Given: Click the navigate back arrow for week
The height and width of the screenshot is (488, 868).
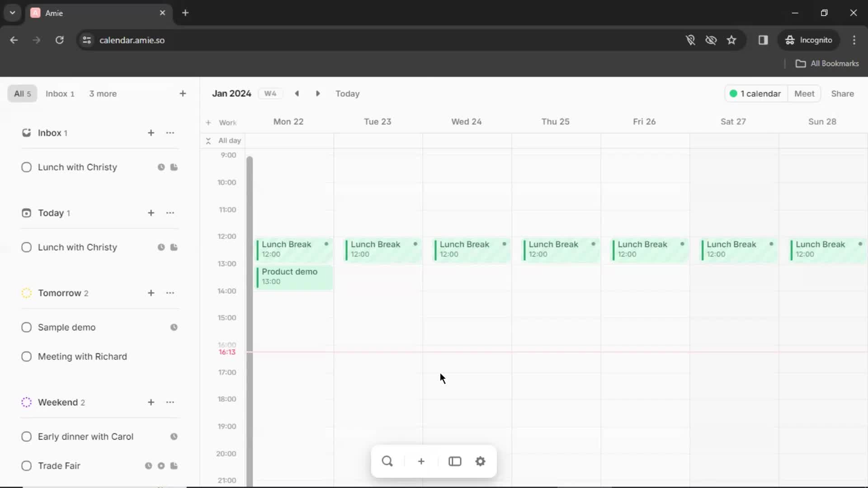Looking at the screenshot, I should [x=297, y=94].
